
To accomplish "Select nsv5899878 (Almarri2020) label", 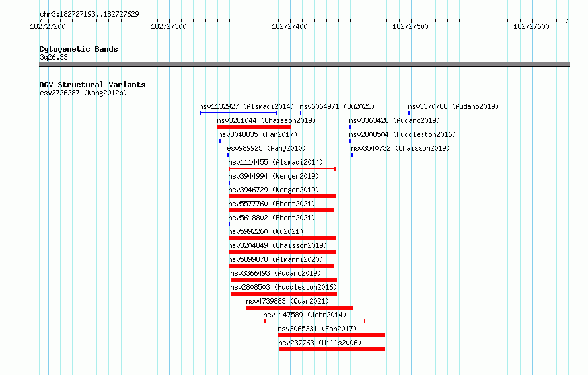I will (276, 259).
